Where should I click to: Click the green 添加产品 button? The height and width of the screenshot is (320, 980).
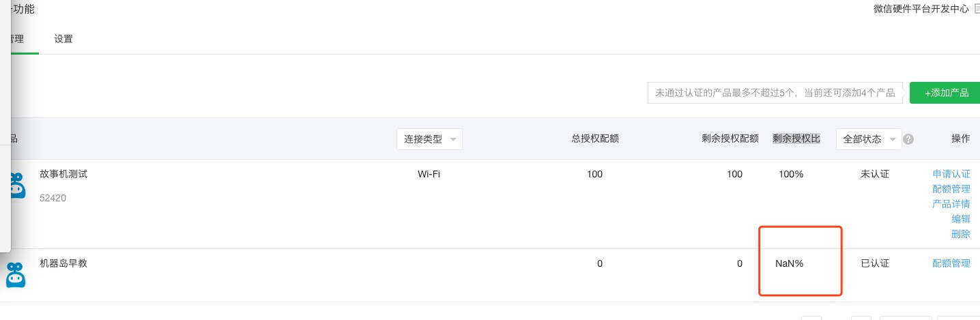[x=945, y=93]
